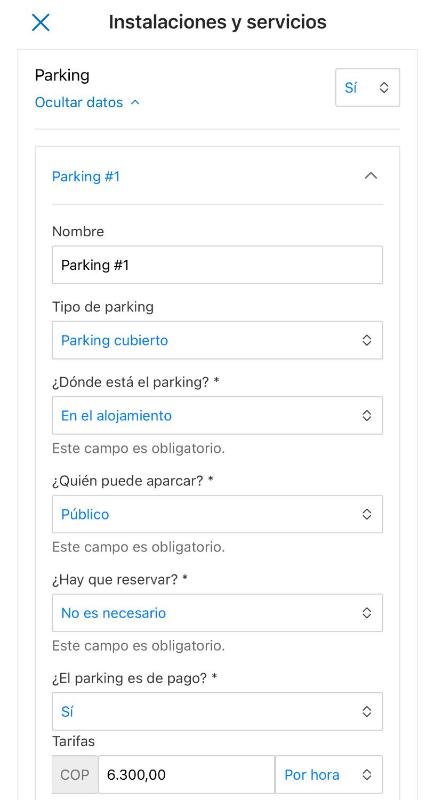Open the Por hora rate unit dropdown
435x800 pixels.
329,774
